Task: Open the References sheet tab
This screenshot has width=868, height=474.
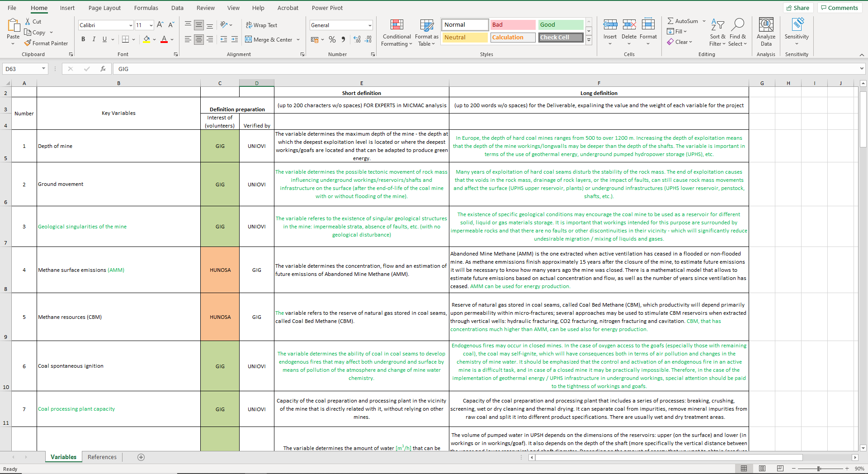Action: click(x=102, y=457)
